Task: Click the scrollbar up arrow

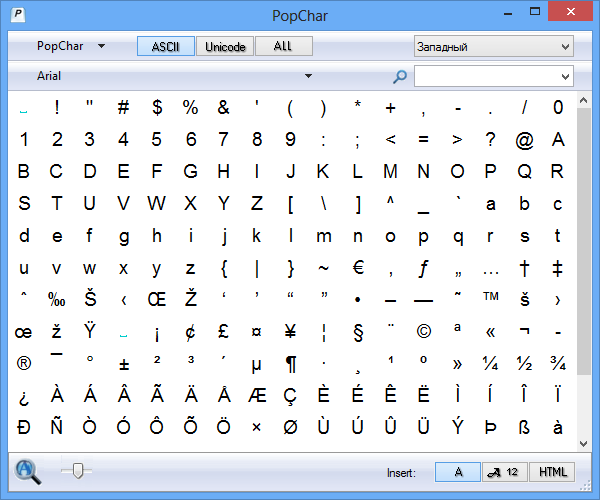Action: point(583,100)
